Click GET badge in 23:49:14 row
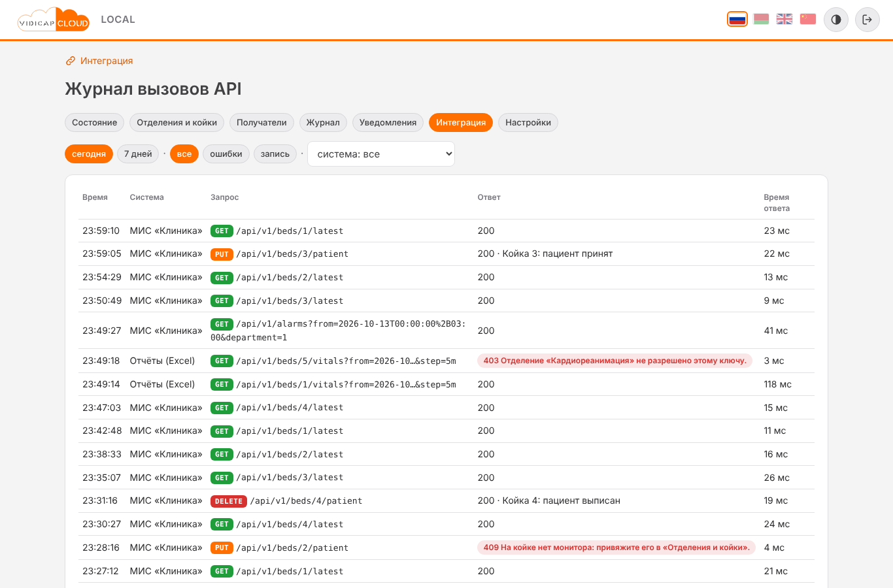The image size is (893, 588). (x=222, y=385)
